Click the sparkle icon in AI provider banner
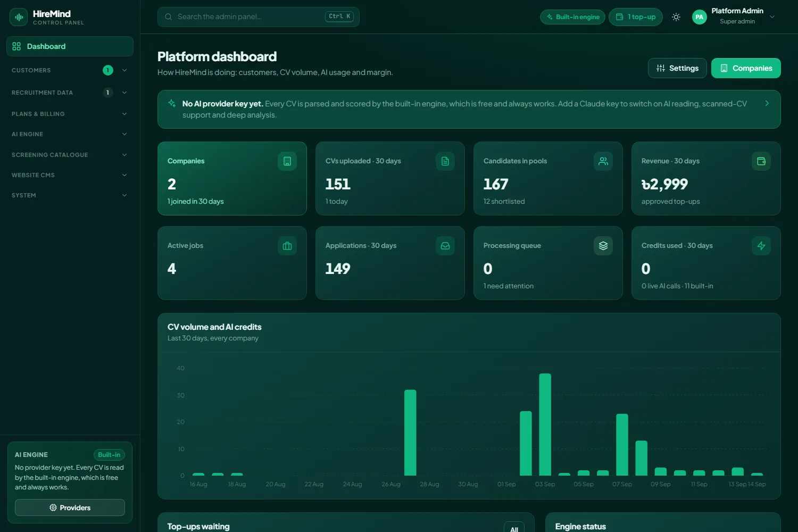The height and width of the screenshot is (532, 798). tap(172, 103)
